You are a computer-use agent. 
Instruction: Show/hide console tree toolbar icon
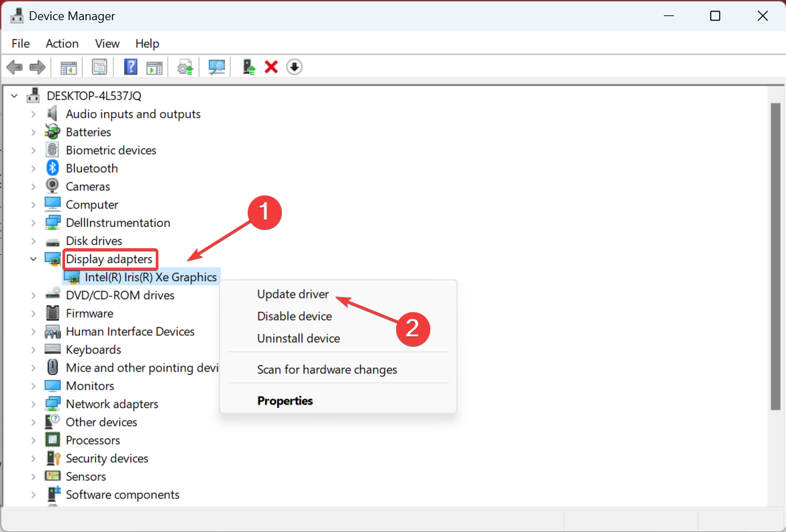click(x=68, y=67)
